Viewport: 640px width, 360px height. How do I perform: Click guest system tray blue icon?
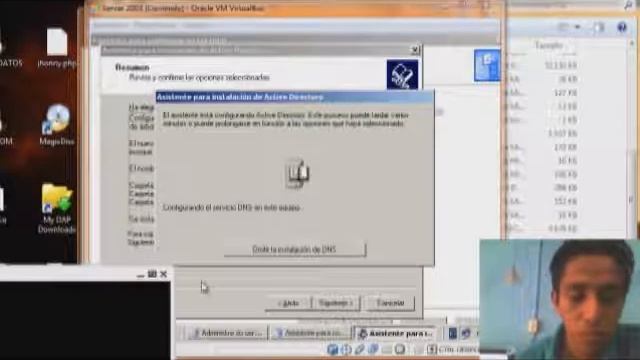453,333
